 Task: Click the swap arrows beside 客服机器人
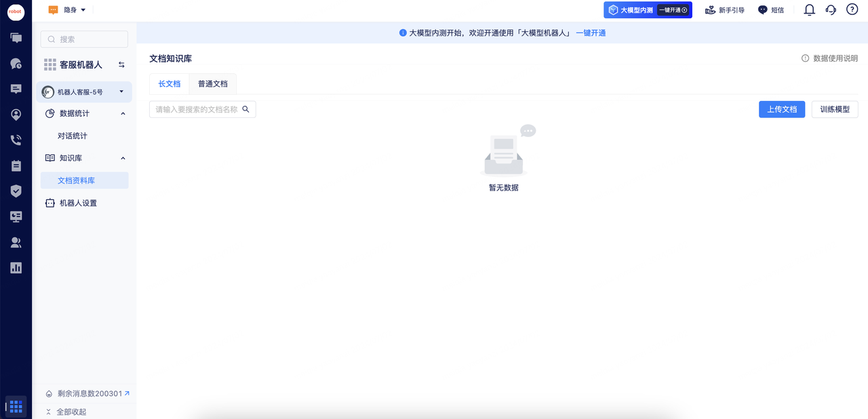(x=121, y=64)
